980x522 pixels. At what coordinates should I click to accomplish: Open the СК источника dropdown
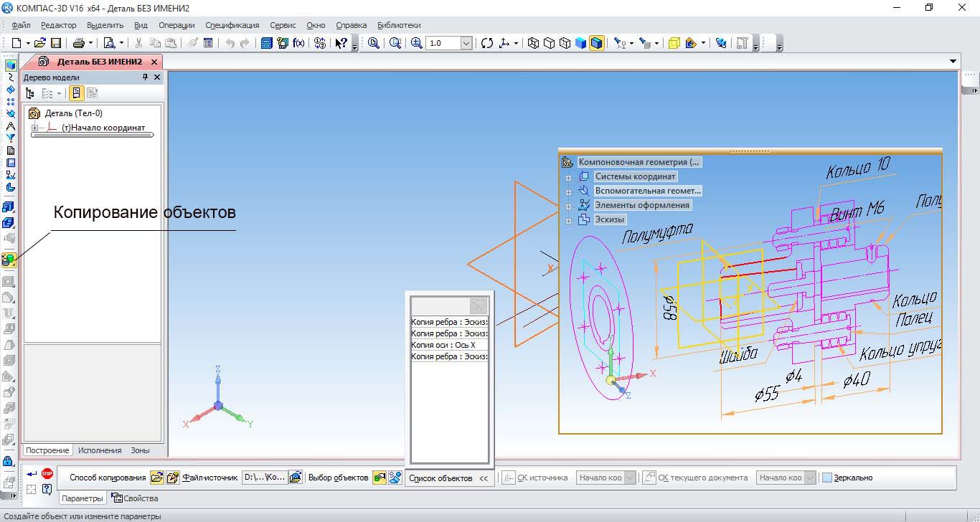point(630,478)
